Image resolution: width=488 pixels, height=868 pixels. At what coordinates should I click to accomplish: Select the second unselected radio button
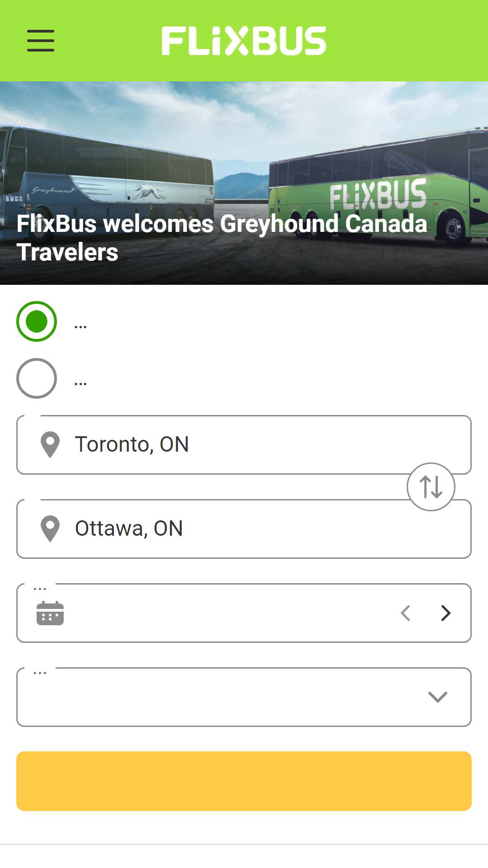(37, 378)
